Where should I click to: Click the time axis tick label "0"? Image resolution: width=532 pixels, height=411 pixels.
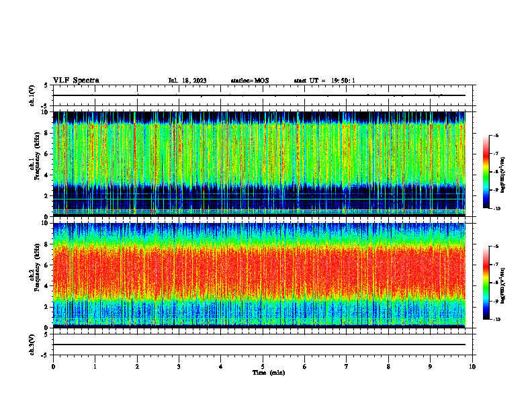tap(53, 367)
